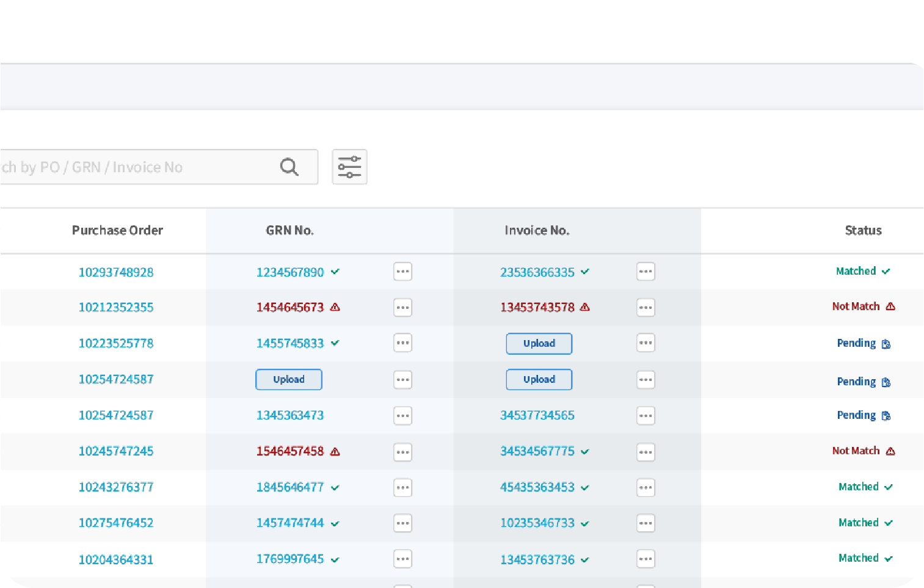The width and height of the screenshot is (924, 588).
Task: Open GRN more options for 1234567890
Action: [402, 272]
